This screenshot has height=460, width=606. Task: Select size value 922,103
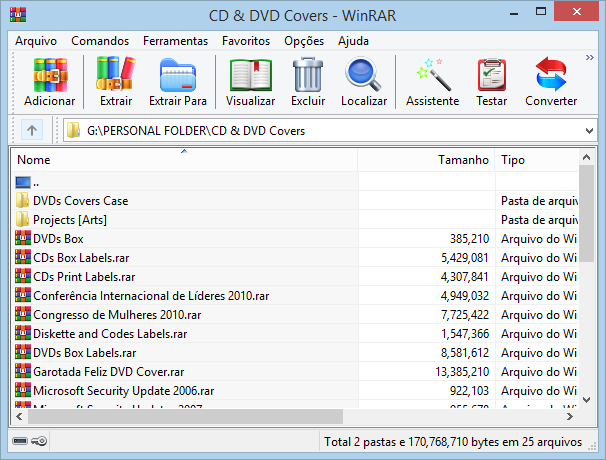tap(469, 390)
